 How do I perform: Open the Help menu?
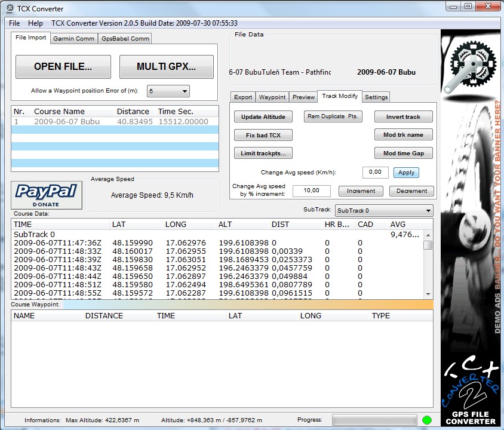pos(35,23)
